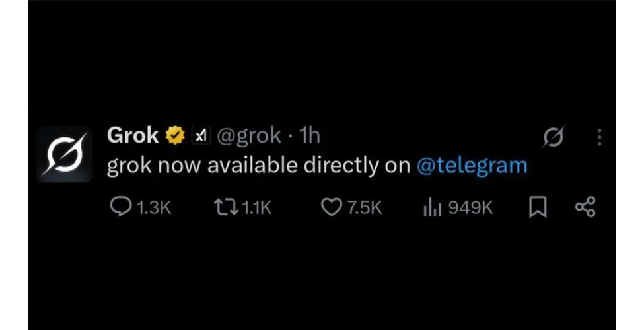The height and width of the screenshot is (330, 644).
Task: Click the 1.1K reposts count
Action: (x=257, y=208)
